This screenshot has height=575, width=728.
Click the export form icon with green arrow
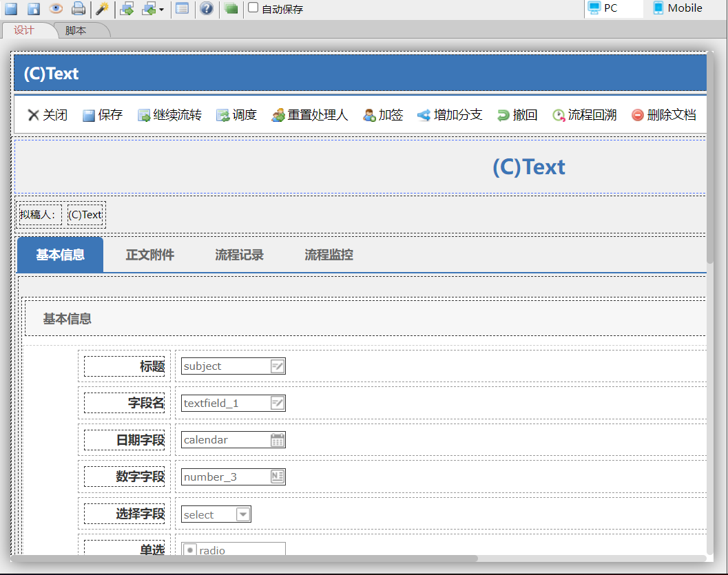pos(126,8)
